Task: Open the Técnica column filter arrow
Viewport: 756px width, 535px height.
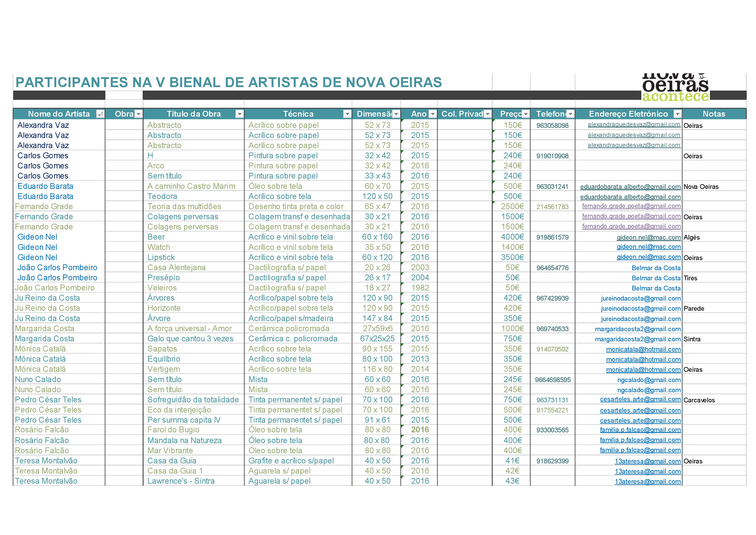Action: click(347, 114)
